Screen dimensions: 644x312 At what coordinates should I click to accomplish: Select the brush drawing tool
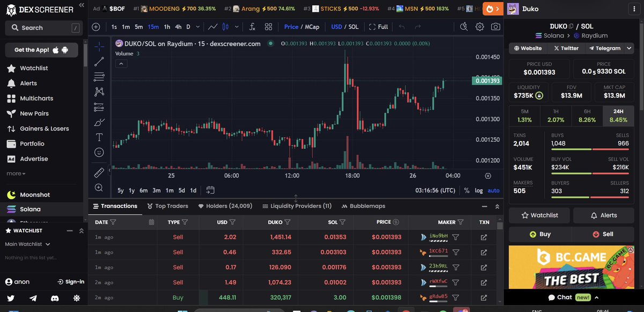click(99, 122)
